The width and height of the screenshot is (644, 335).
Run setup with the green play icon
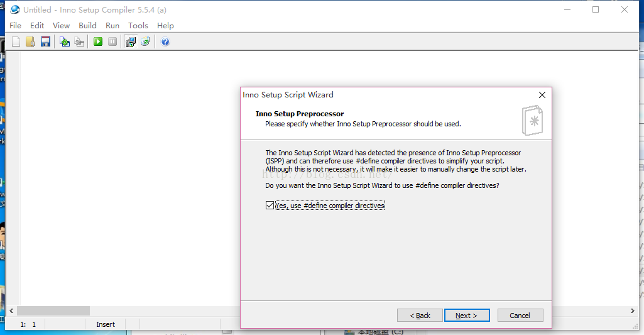pos(98,41)
